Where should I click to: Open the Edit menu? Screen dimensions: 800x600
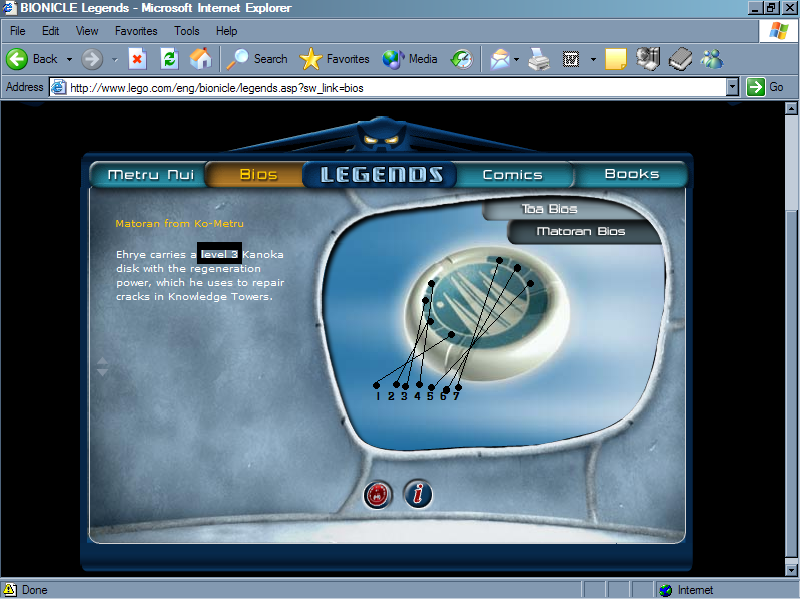point(51,31)
